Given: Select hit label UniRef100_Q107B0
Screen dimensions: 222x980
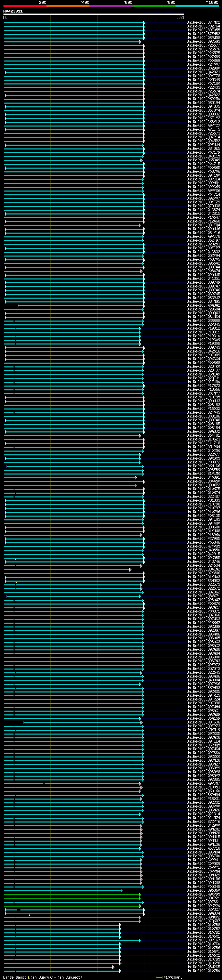Looking at the screenshot, I should point(203,971).
